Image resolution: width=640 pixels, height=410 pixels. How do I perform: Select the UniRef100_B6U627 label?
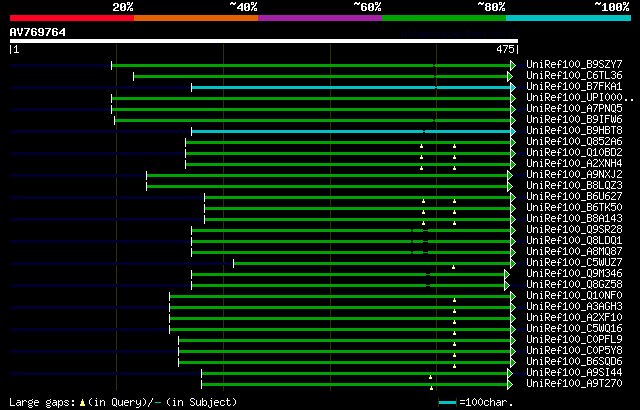574,197
